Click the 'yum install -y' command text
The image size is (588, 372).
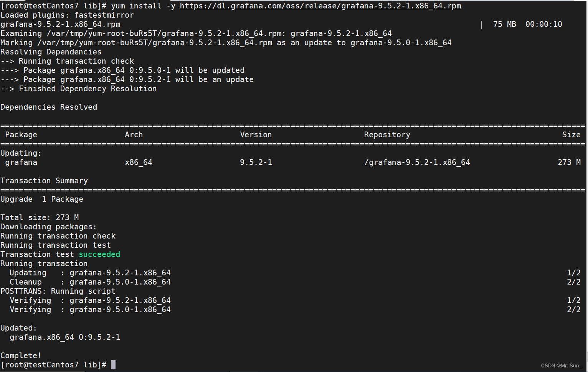tap(143, 6)
